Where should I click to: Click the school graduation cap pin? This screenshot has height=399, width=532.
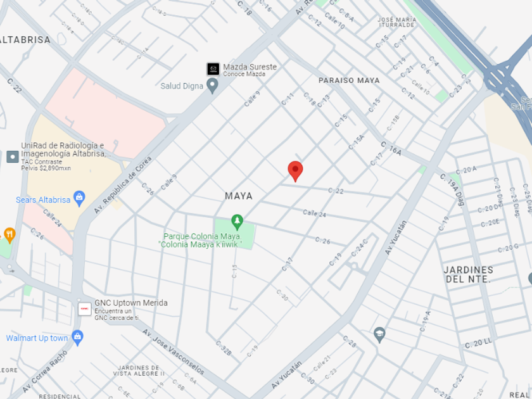point(379,334)
